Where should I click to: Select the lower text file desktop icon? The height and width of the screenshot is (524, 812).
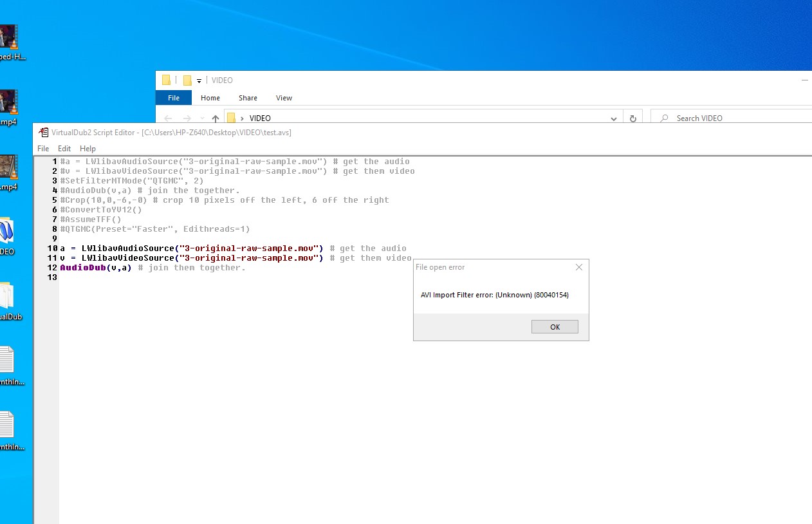tap(6, 425)
